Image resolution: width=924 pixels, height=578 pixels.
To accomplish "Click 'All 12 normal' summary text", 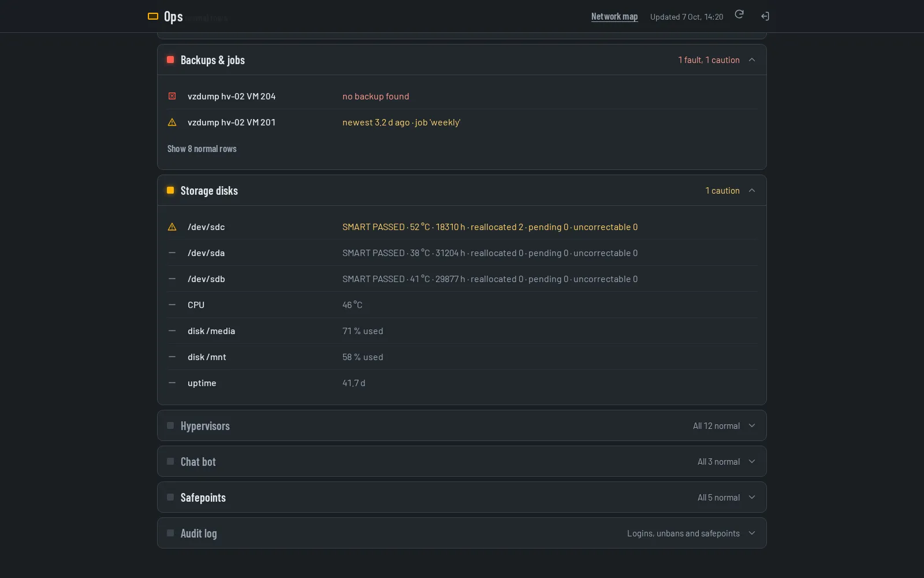I will (716, 426).
